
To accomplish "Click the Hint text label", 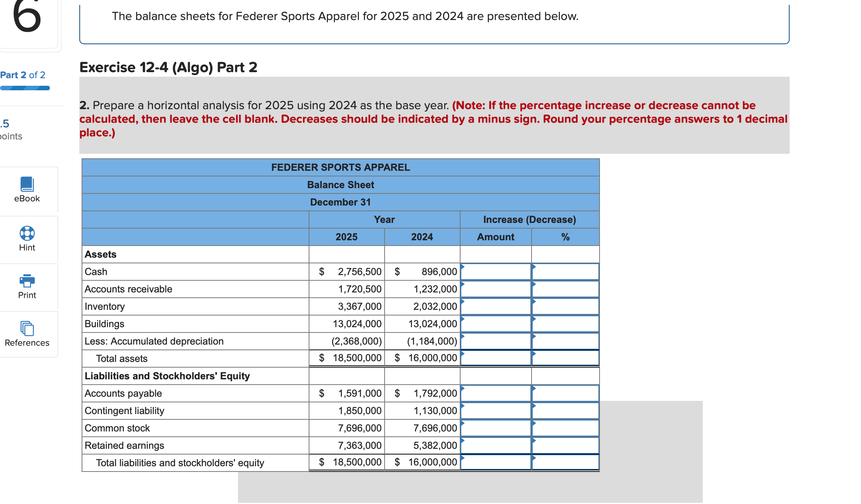I will 27,247.
